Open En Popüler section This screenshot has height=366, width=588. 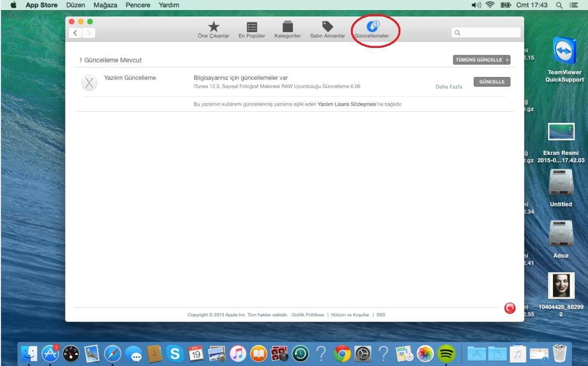251,29
